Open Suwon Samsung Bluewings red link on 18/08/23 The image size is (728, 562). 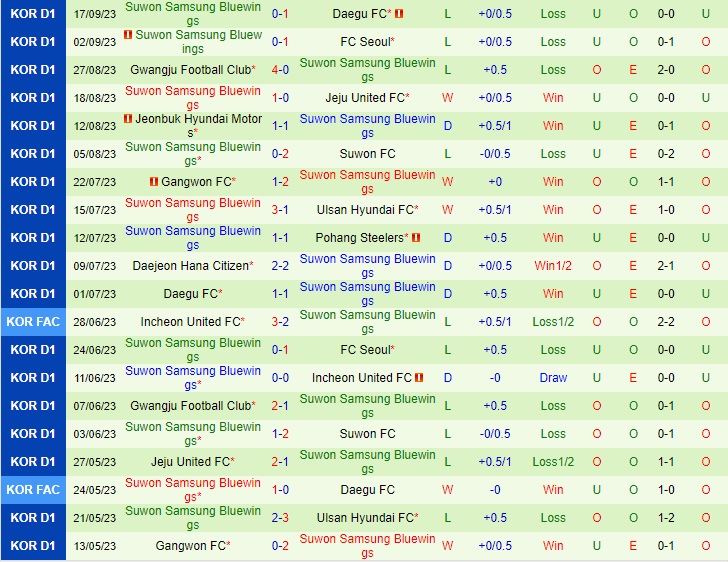(193, 98)
